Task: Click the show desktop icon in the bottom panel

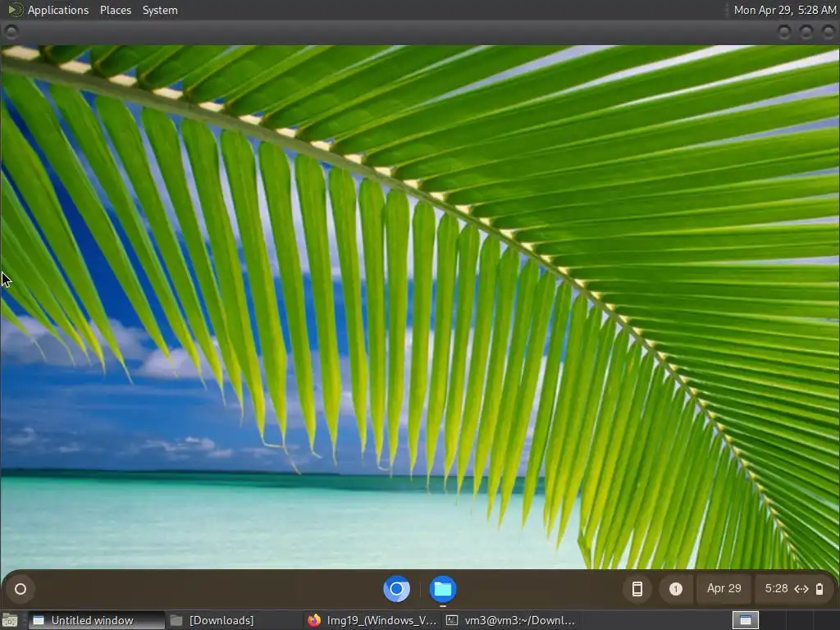Action: (10, 620)
